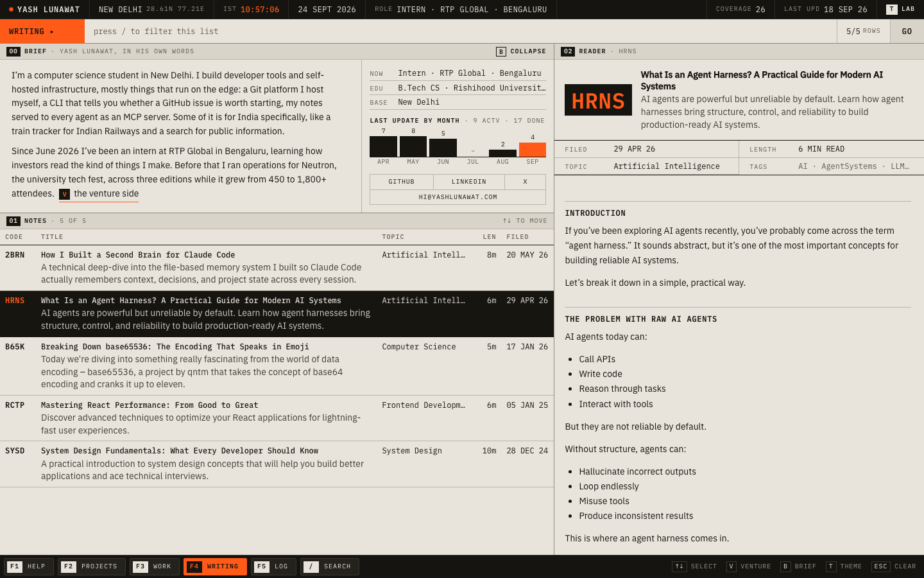This screenshot has height=578, width=924.
Task: Click the arrows Select hint in status bar
Action: click(x=694, y=566)
